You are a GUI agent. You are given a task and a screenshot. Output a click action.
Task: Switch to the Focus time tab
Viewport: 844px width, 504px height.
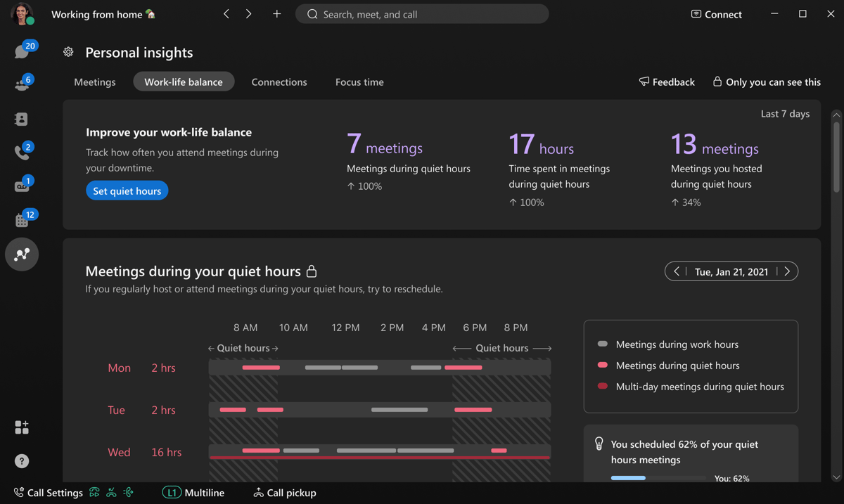click(359, 82)
